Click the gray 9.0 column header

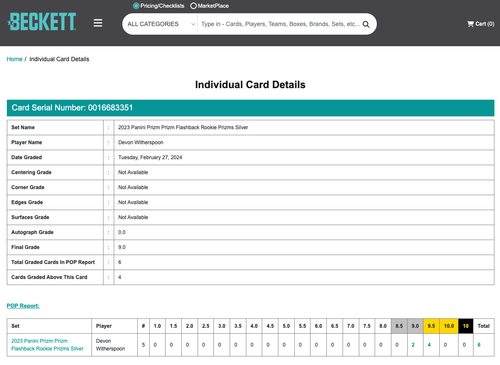(415, 326)
